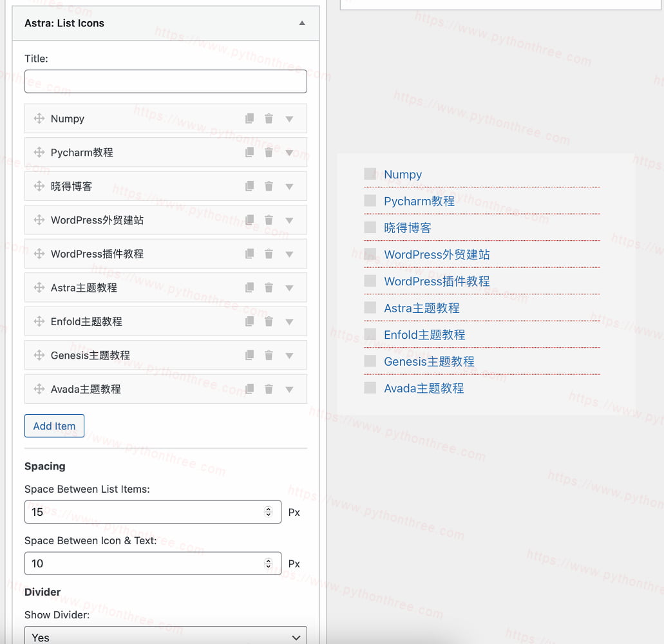664x644 pixels.
Task: Duplicate the Genesis主题教程 item
Action: tap(250, 355)
